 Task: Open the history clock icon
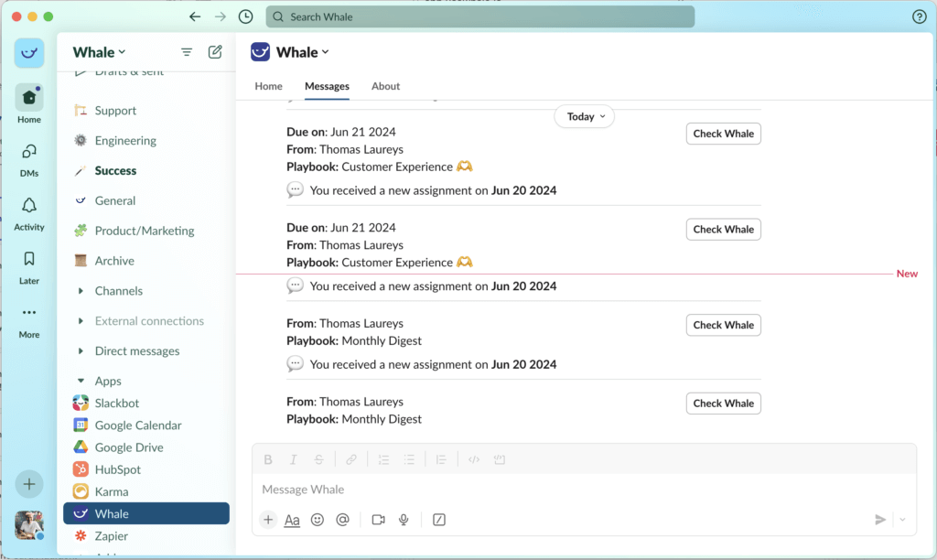(245, 16)
